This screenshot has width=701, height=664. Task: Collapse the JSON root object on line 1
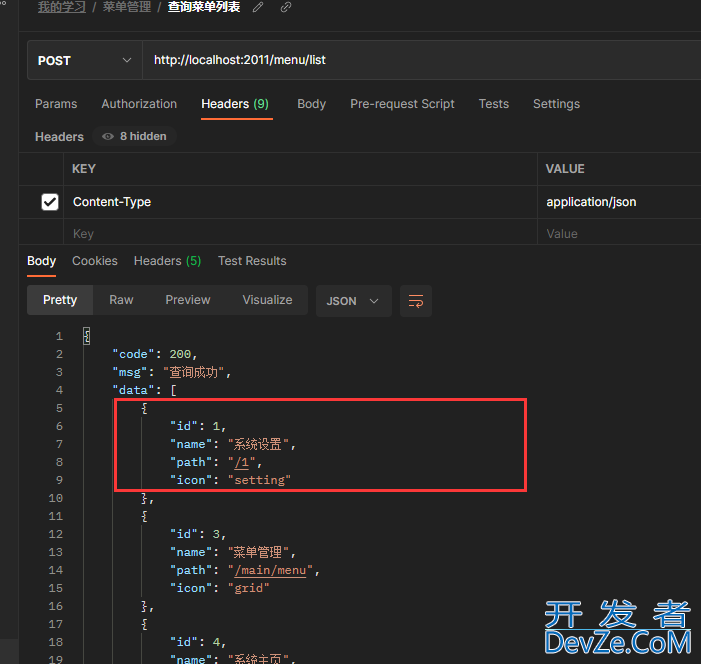(87, 336)
